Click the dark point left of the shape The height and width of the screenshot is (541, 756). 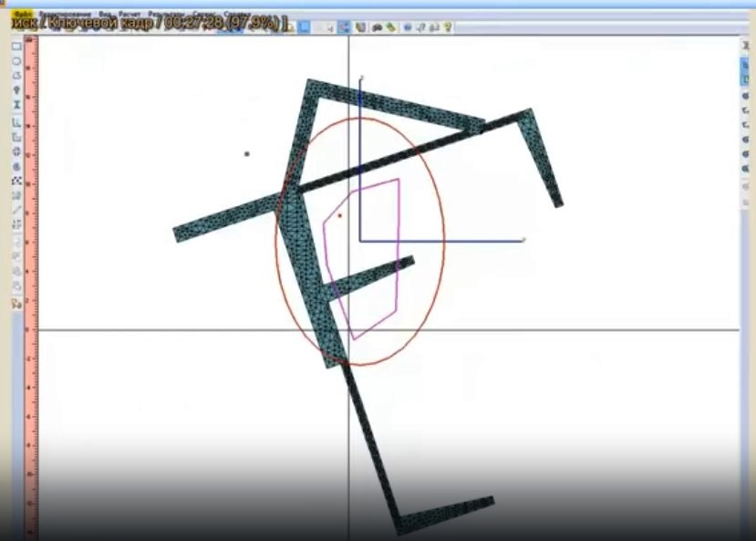click(x=246, y=154)
